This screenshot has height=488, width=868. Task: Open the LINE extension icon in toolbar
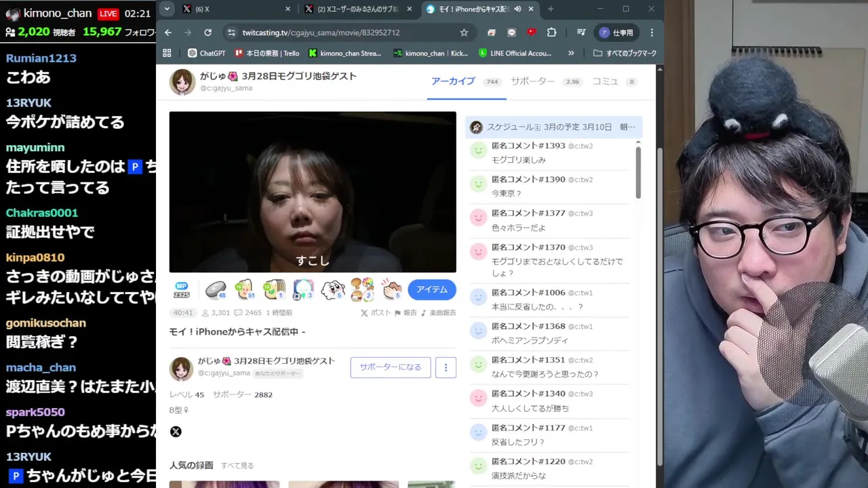[x=511, y=33]
